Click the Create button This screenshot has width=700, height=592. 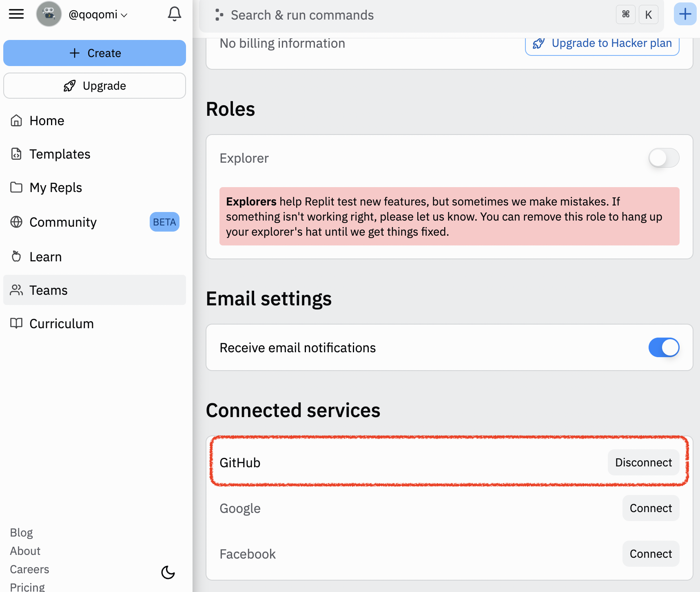point(95,53)
